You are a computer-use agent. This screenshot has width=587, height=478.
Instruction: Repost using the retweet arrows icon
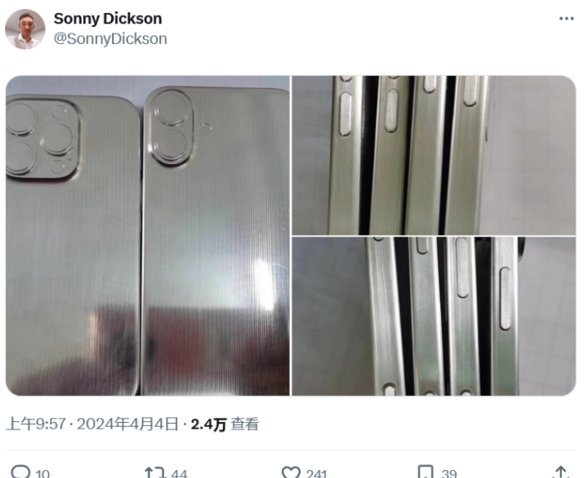155,472
